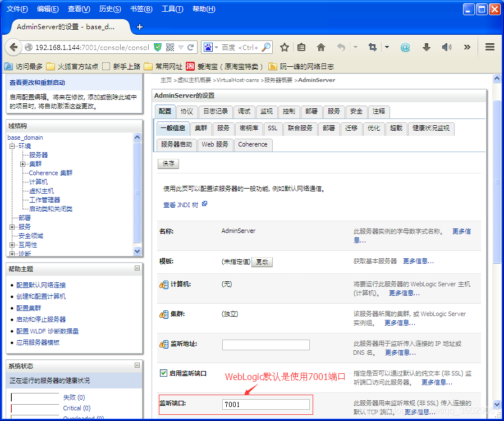Open a new tab with plus icon
The width and height of the screenshot is (504, 421).
click(x=140, y=27)
